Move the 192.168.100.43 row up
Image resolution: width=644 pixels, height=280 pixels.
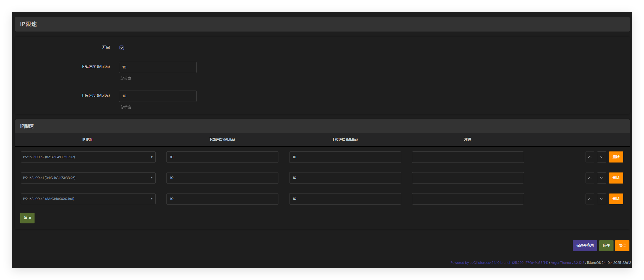[590, 199]
